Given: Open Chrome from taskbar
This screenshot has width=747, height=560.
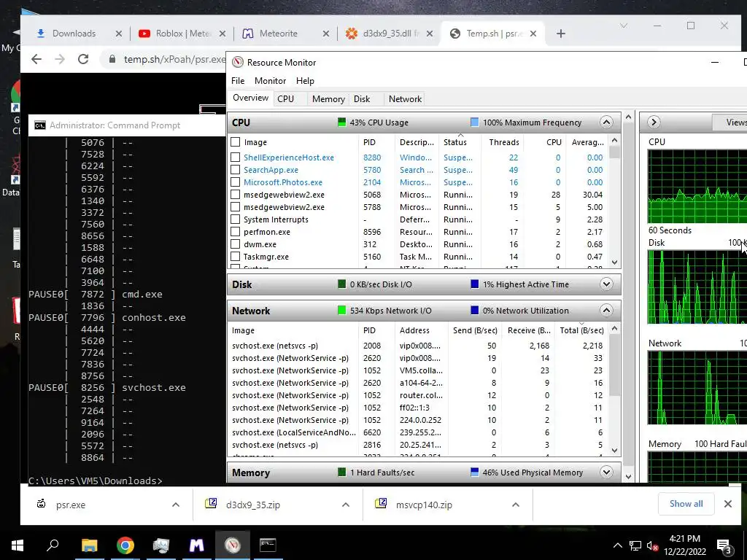Looking at the screenshot, I should (125, 545).
